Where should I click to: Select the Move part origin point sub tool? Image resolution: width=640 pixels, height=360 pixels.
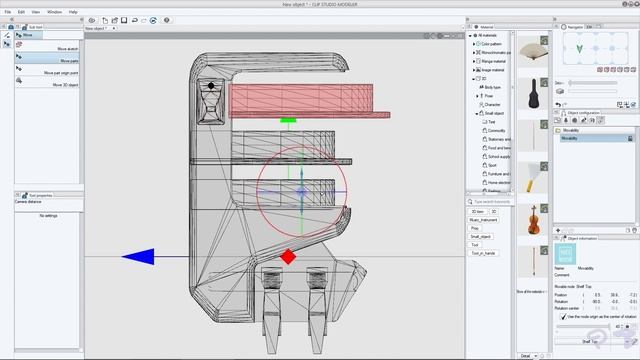coord(47,70)
